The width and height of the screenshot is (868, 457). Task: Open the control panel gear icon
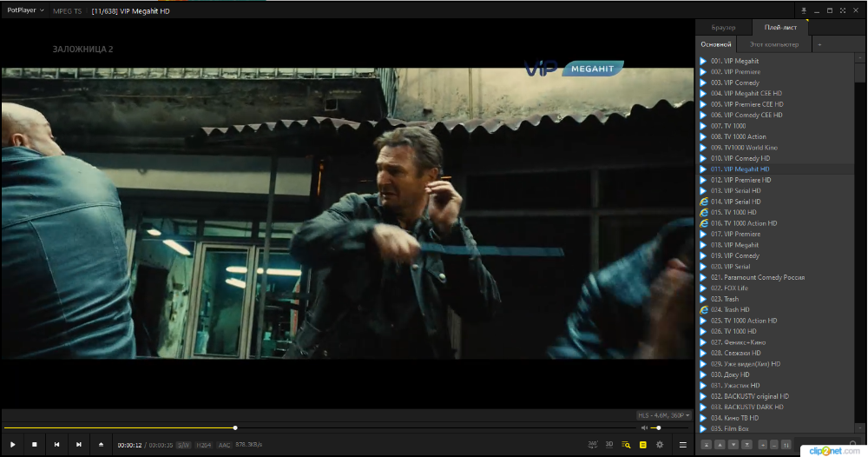pos(660,445)
